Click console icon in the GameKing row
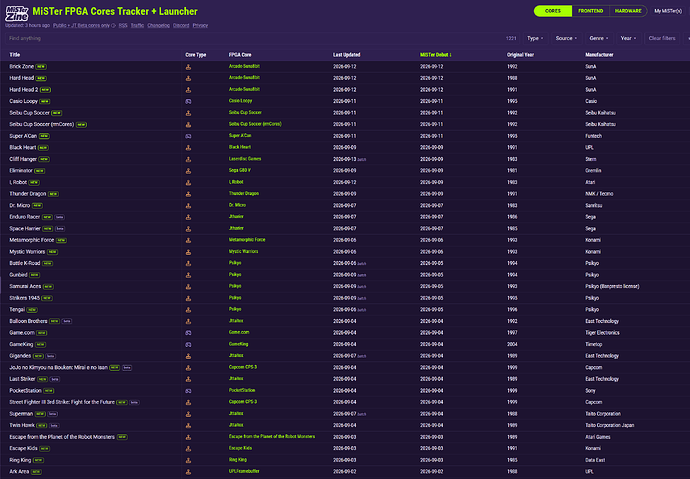The width and height of the screenshot is (690, 479). click(x=188, y=344)
